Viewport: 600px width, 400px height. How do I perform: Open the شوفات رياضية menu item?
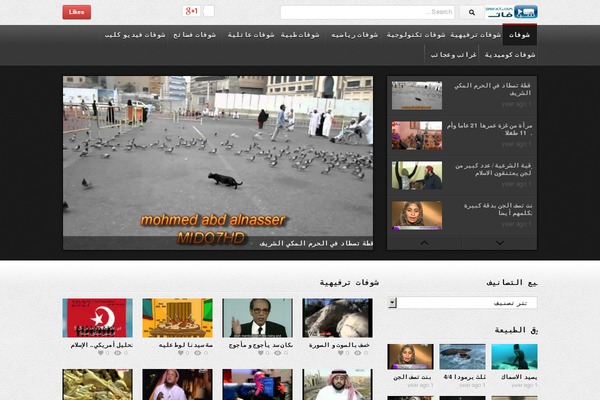(x=355, y=35)
